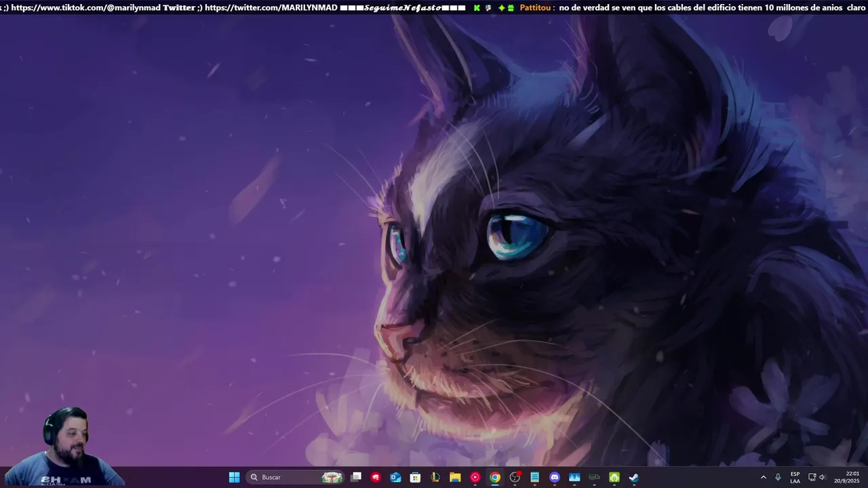This screenshot has height=488, width=868.
Task: Switch the ESP LAA keyboard language indicator
Action: 795,477
